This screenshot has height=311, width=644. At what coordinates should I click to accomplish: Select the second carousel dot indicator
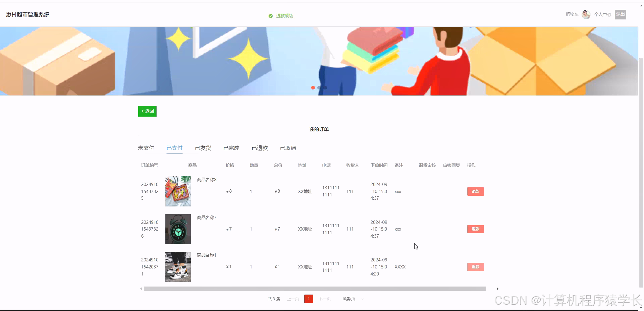319,88
